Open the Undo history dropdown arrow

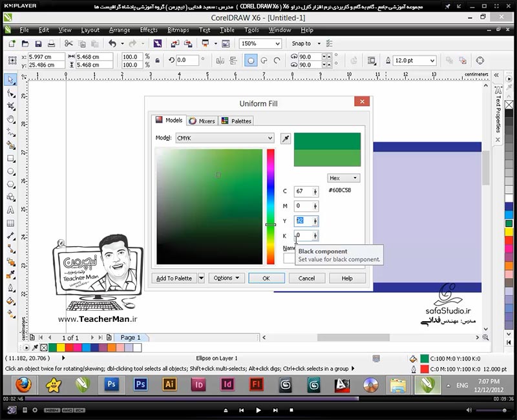coord(122,43)
